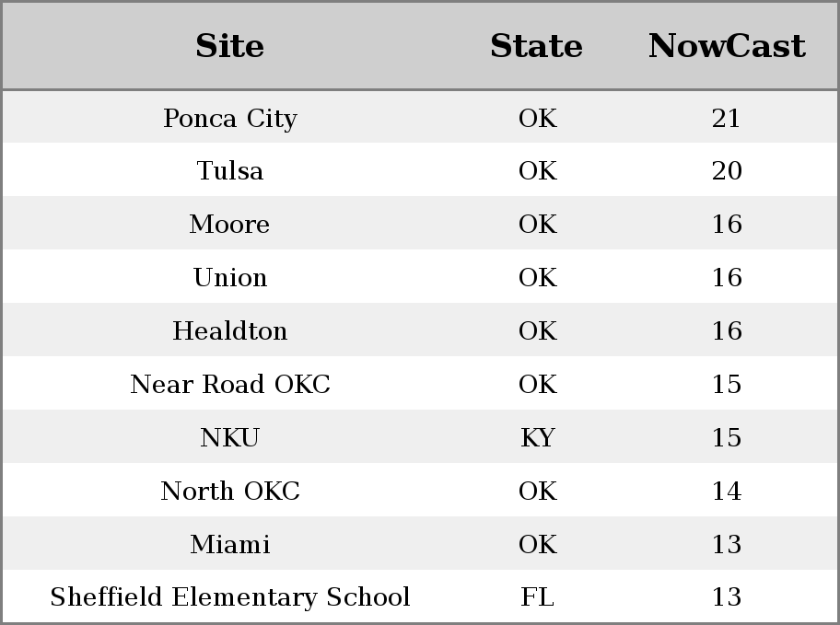The image size is (840, 625).
Task: Click the NowCast value 21
Action: (x=727, y=118)
